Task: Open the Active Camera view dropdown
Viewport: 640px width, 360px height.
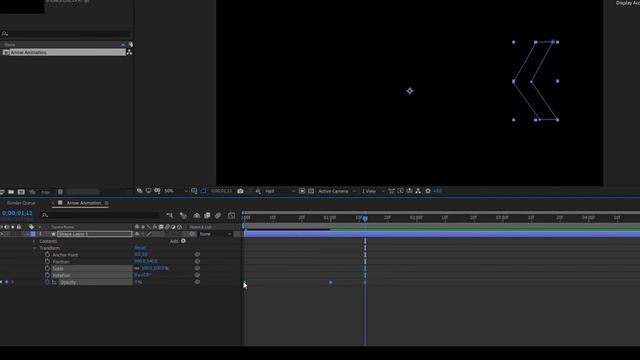Action: pyautogui.click(x=337, y=191)
